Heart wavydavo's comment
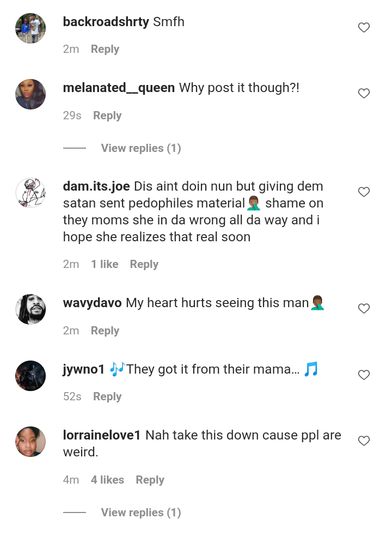392x537 pixels. [364, 309]
